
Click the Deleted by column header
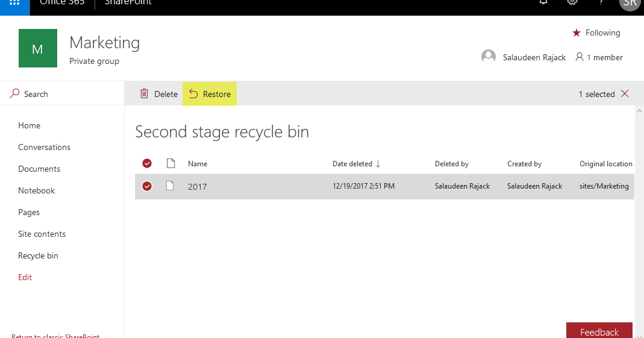(x=452, y=163)
